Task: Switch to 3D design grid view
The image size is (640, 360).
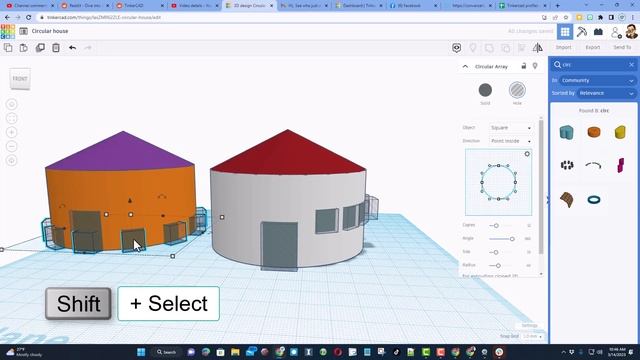Action: [565, 31]
